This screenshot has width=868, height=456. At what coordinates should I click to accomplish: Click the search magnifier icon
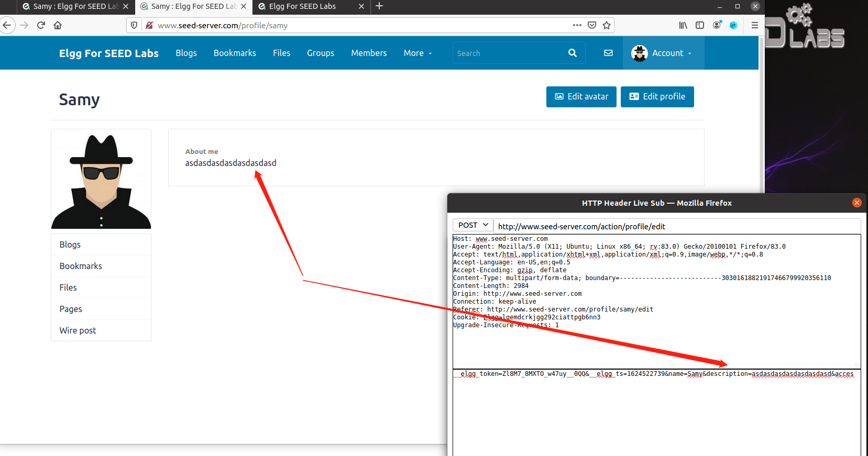pos(573,53)
